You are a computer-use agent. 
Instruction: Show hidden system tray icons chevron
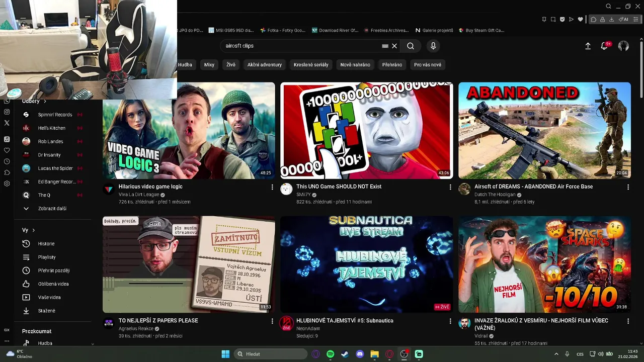point(556,354)
